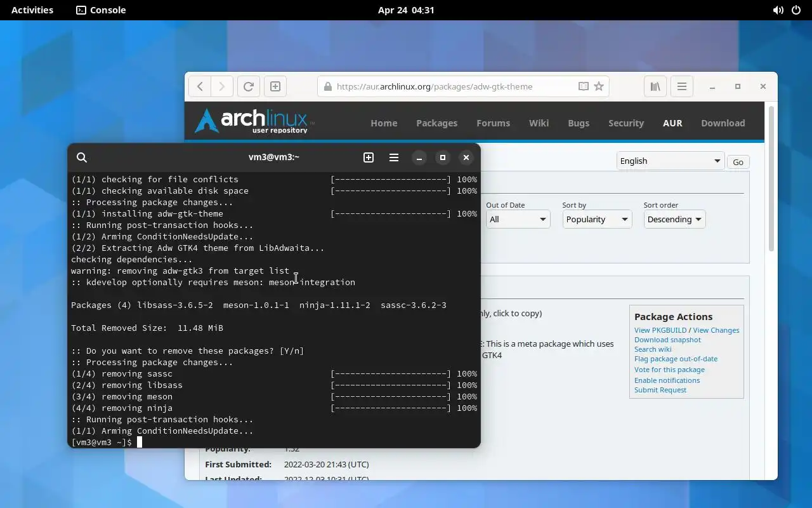Screen dimensions: 812x508
Task: Open a new browser tab
Action: (x=275, y=86)
